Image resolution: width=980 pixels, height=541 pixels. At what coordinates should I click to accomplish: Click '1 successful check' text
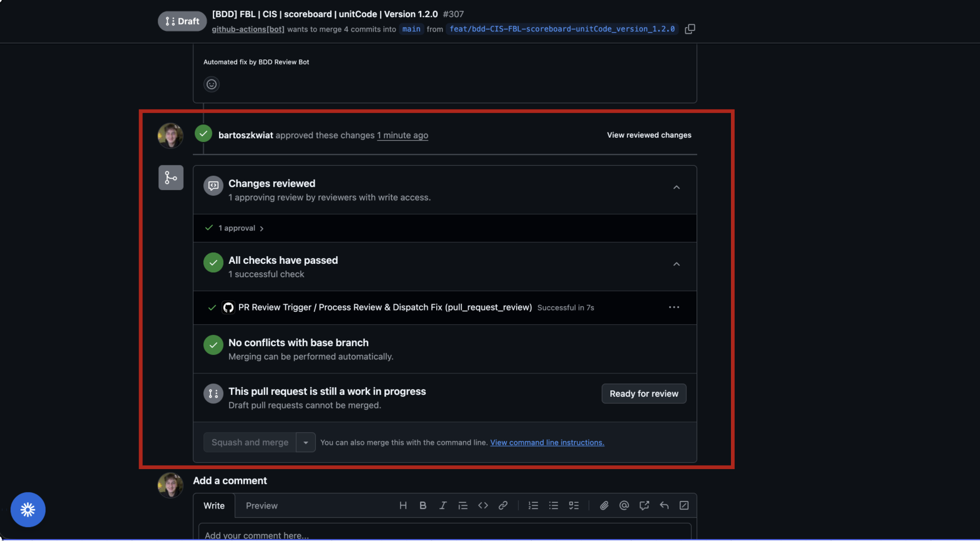click(266, 274)
